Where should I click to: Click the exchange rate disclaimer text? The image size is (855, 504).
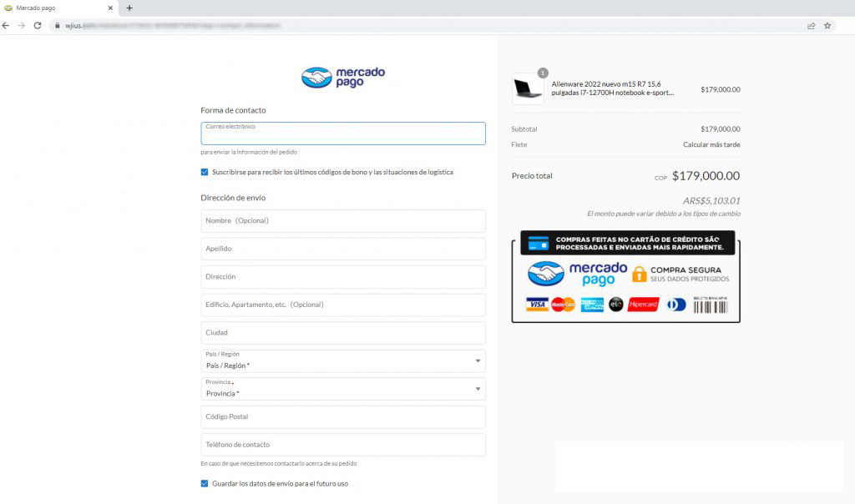(664, 214)
